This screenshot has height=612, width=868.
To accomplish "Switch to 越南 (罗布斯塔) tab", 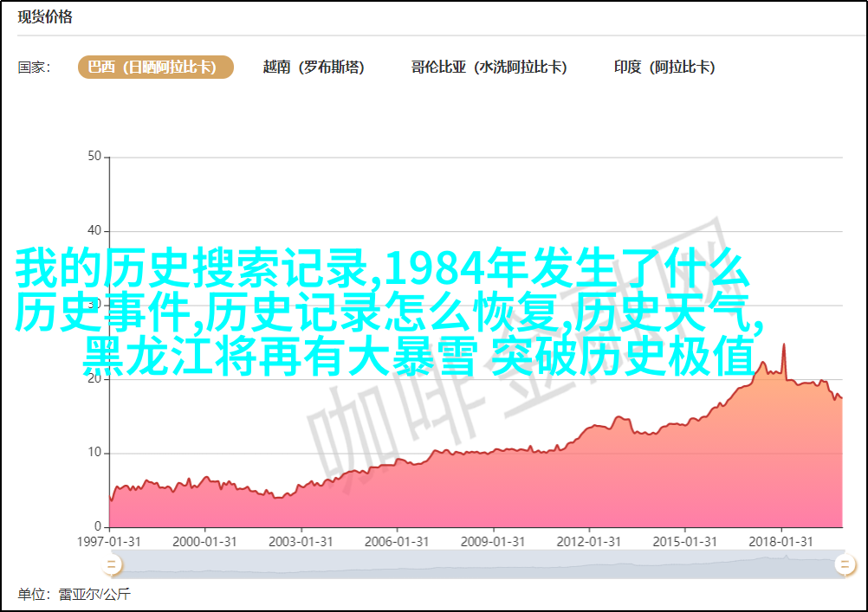I will (x=314, y=67).
